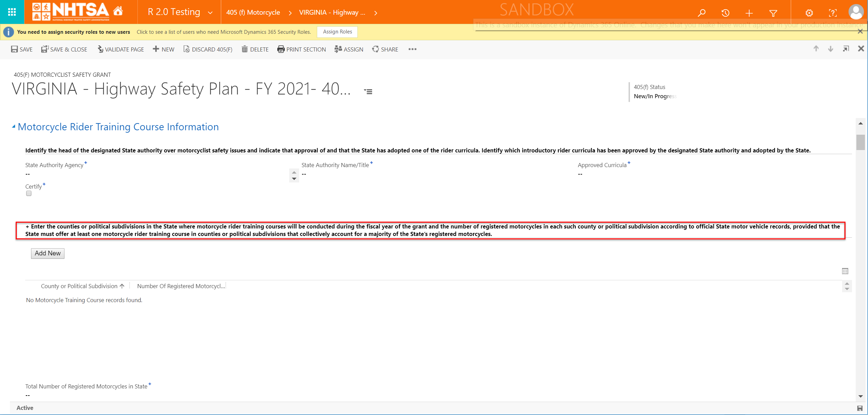This screenshot has height=415, width=868.
Task: Open the subgrid view list icon
Action: 845,271
